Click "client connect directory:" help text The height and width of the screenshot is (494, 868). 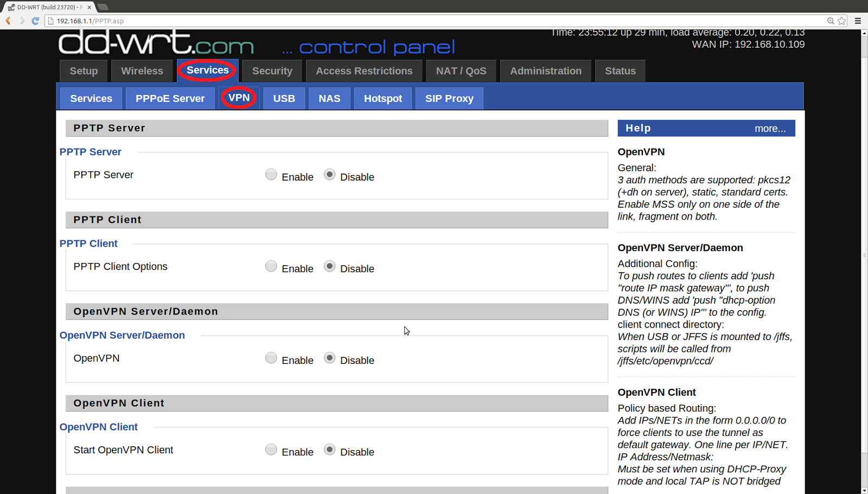point(671,325)
